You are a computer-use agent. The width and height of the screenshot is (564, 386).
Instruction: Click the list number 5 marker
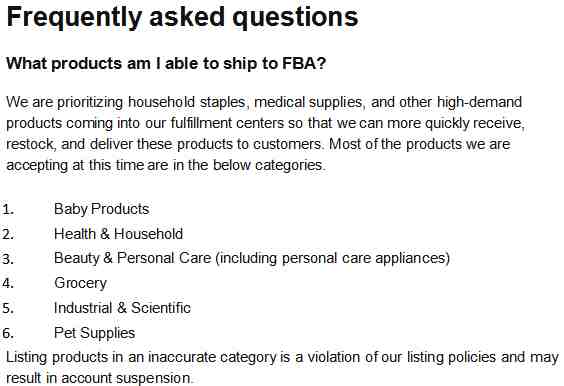8,308
